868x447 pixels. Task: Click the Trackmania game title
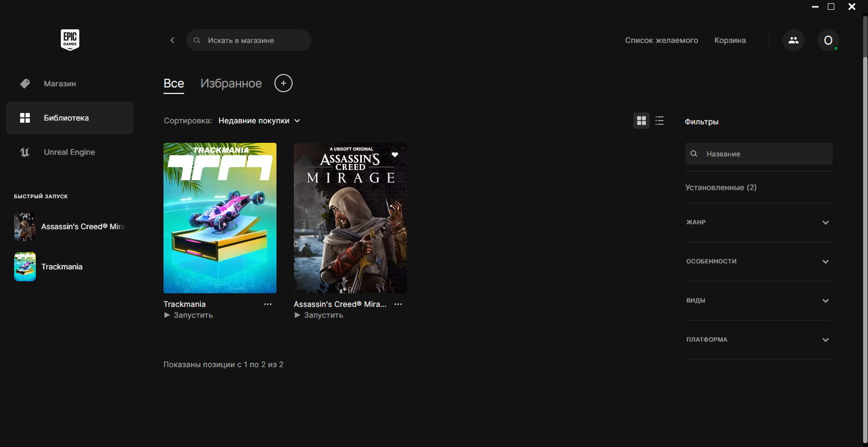pos(185,304)
